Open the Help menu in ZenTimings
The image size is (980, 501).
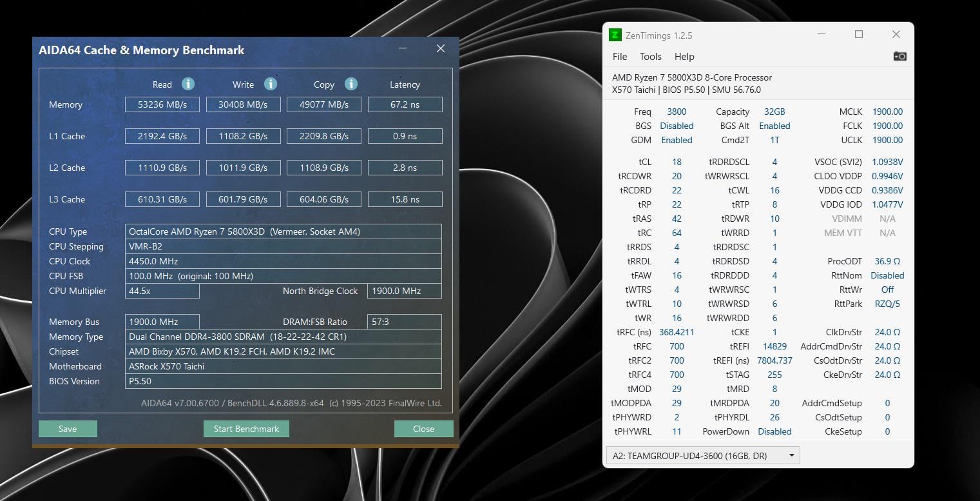684,57
